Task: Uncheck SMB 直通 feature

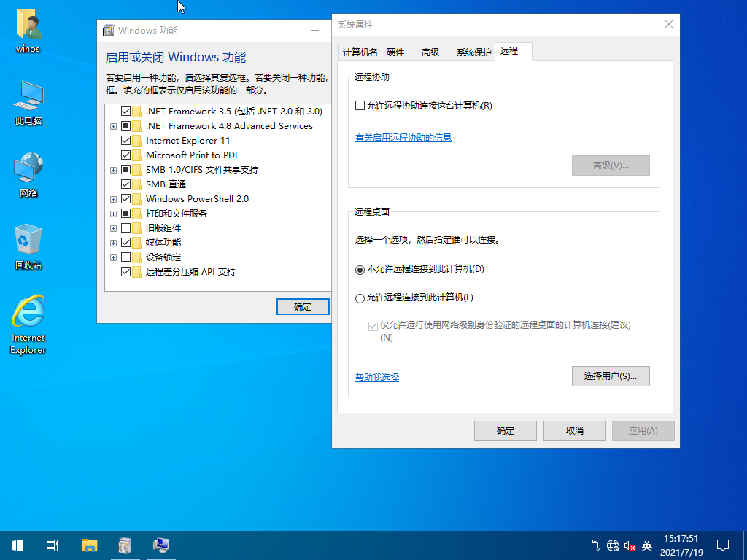Action: tap(125, 184)
